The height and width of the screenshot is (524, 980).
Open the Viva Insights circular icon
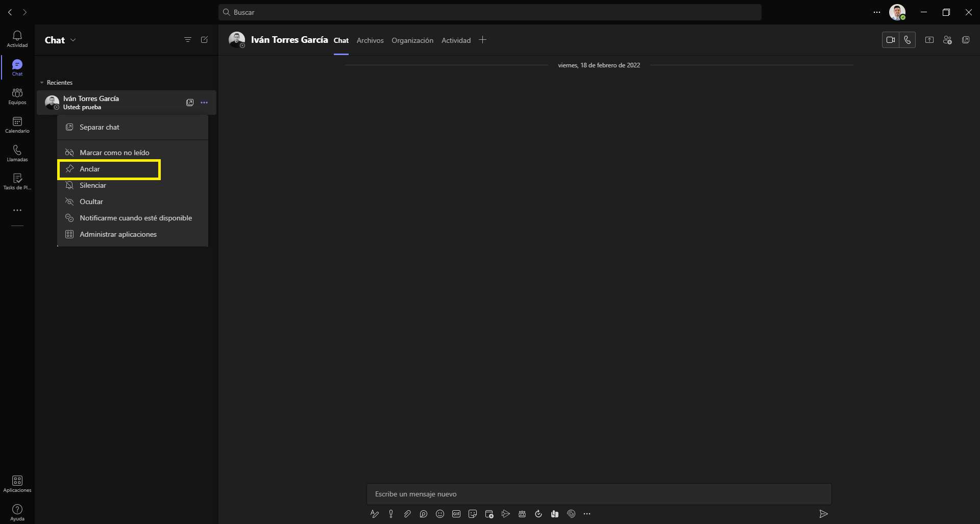pyautogui.click(x=571, y=514)
